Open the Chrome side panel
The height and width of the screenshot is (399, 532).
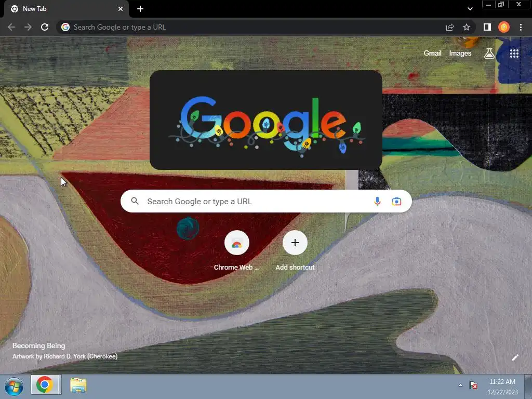tap(487, 27)
